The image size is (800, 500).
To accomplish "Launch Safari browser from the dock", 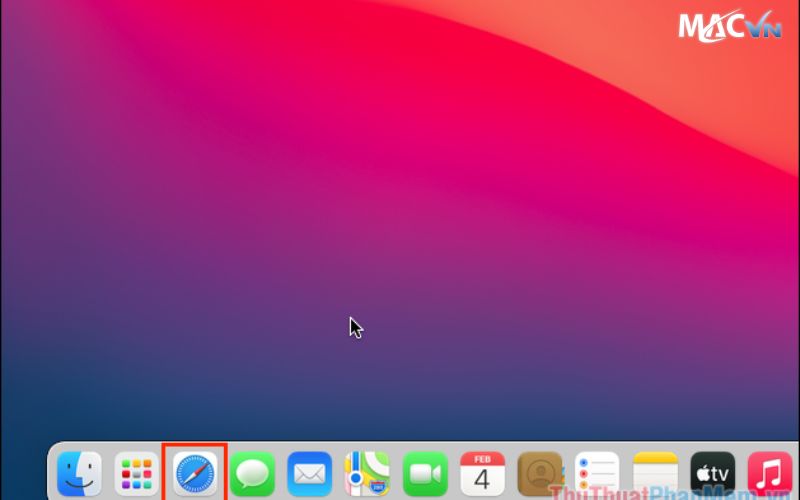I will (194, 473).
